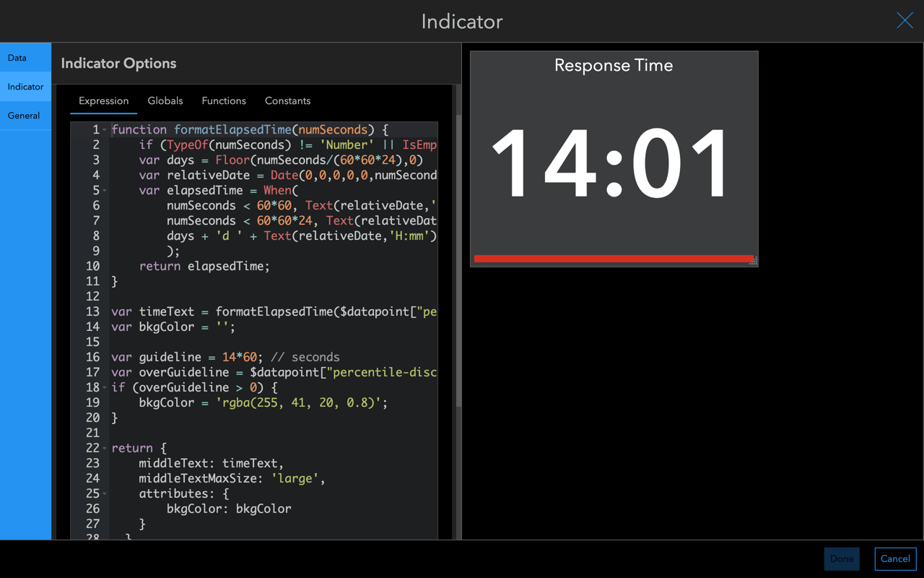This screenshot has width=924, height=578.
Task: Click the Done button
Action: coord(842,558)
